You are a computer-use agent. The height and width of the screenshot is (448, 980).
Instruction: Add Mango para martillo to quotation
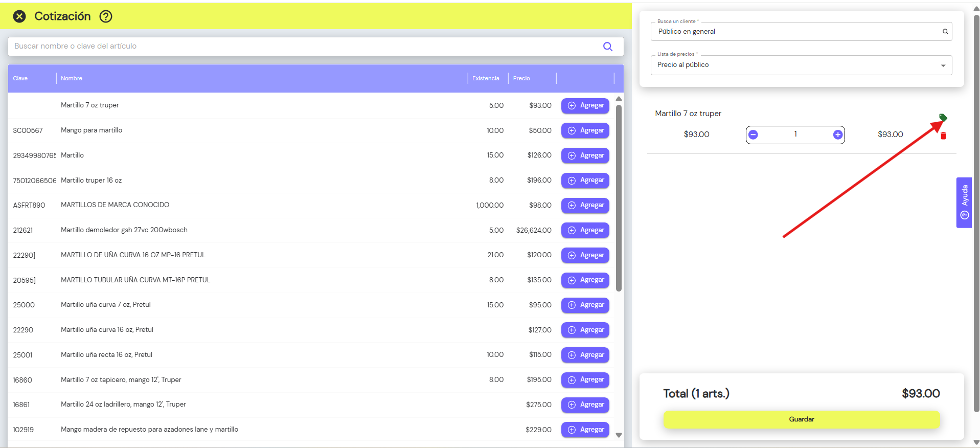click(x=585, y=130)
